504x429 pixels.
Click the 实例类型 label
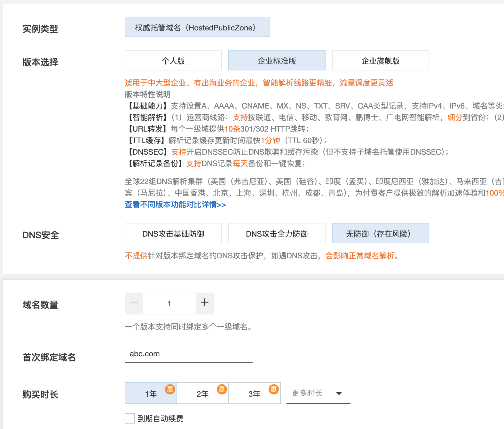(x=40, y=29)
